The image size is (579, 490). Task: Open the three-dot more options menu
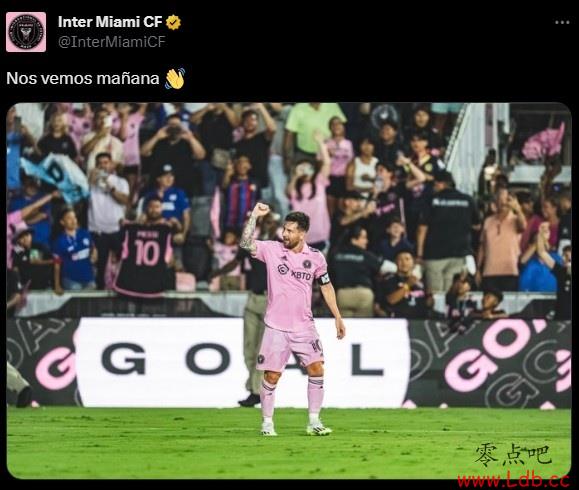click(x=562, y=23)
